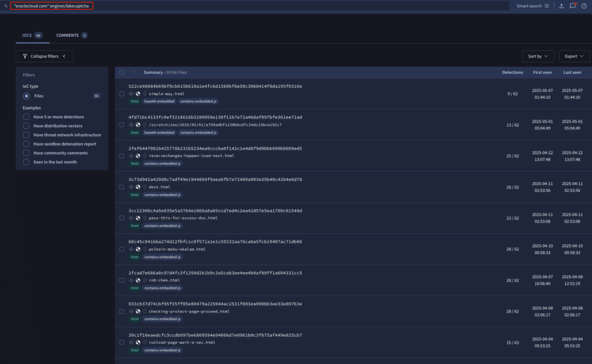Image resolution: width=592 pixels, height=364 pixels.
Task: Open the Smart search settings icon
Action: click(546, 5)
